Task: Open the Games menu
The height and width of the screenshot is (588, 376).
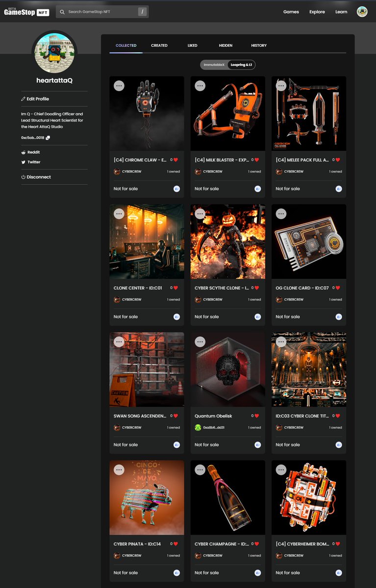Action: [x=291, y=12]
